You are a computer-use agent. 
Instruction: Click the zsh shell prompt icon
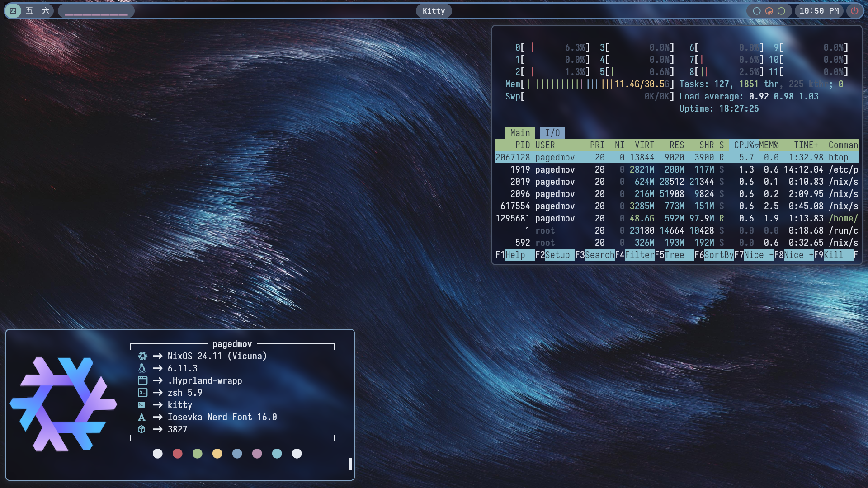click(142, 393)
